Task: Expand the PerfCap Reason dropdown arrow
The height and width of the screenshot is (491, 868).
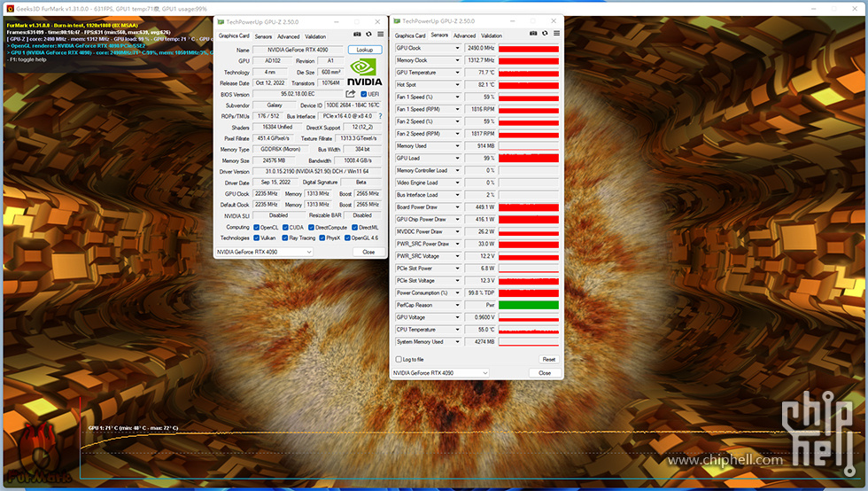Action: [457, 305]
